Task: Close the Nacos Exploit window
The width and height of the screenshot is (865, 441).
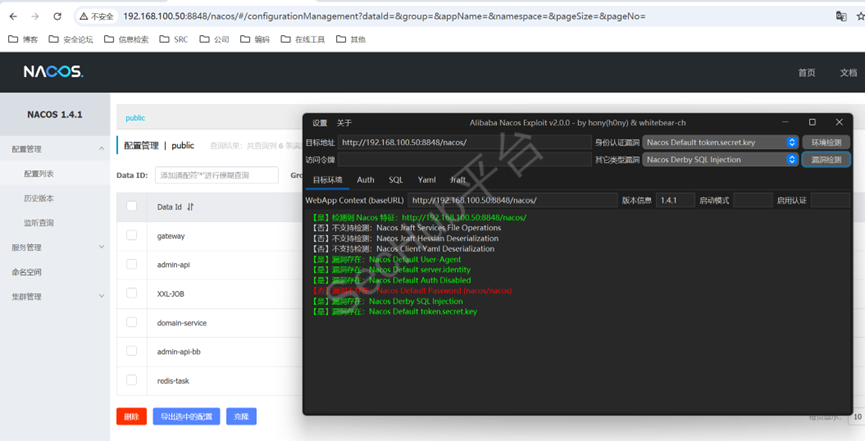Action: 839,122
